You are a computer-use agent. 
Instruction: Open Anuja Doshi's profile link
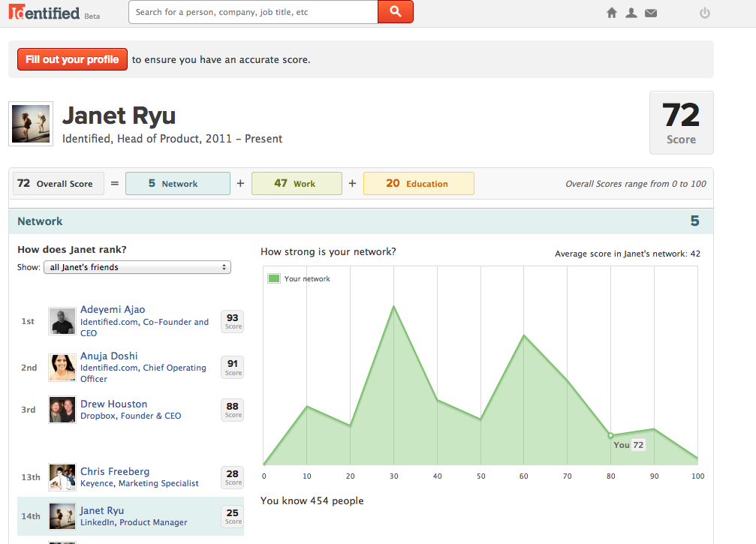tap(109, 356)
